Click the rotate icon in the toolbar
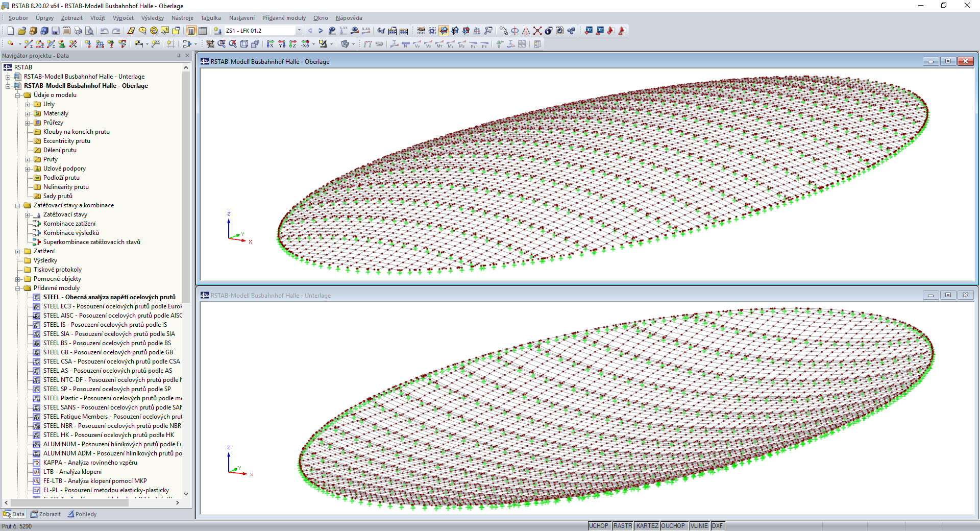This screenshot has height=531, width=980. (x=515, y=31)
